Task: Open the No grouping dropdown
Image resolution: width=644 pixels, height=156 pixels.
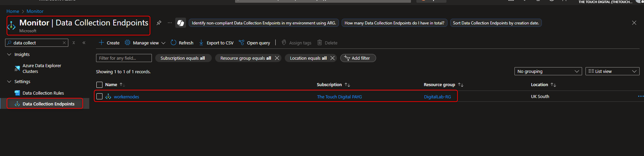Action: click(548, 71)
